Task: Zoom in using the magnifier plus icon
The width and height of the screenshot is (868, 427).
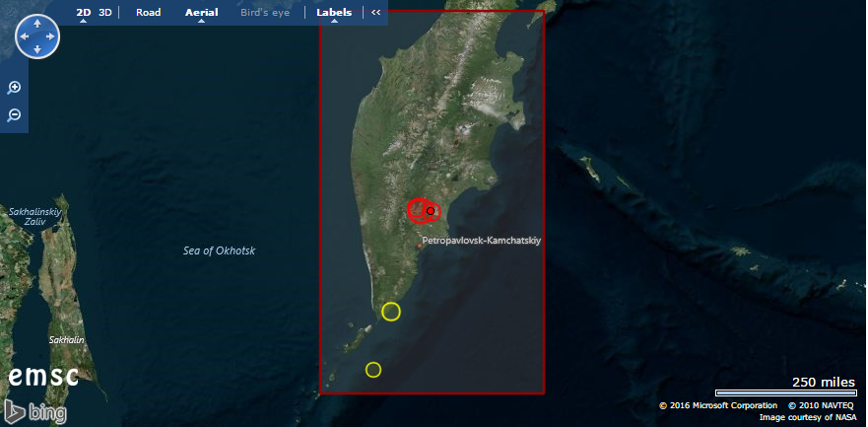Action: point(15,88)
